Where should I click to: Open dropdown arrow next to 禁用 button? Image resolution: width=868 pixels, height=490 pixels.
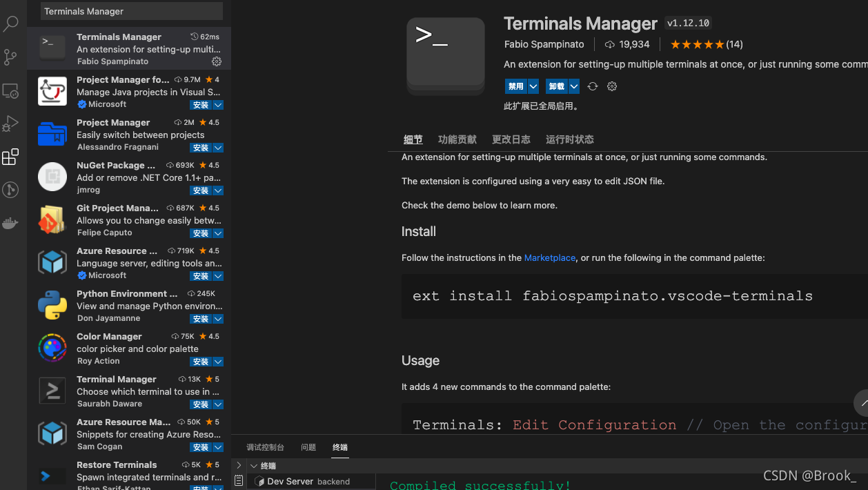pos(533,86)
